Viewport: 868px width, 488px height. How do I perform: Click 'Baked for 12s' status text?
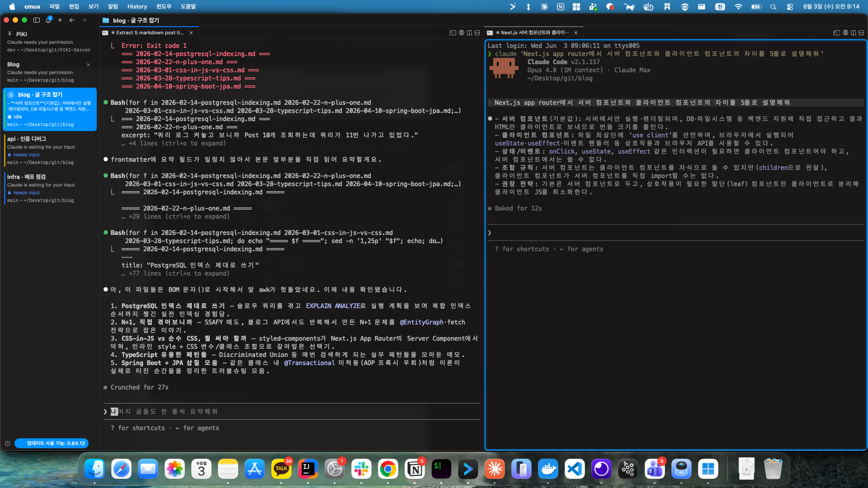pyautogui.click(x=518, y=208)
